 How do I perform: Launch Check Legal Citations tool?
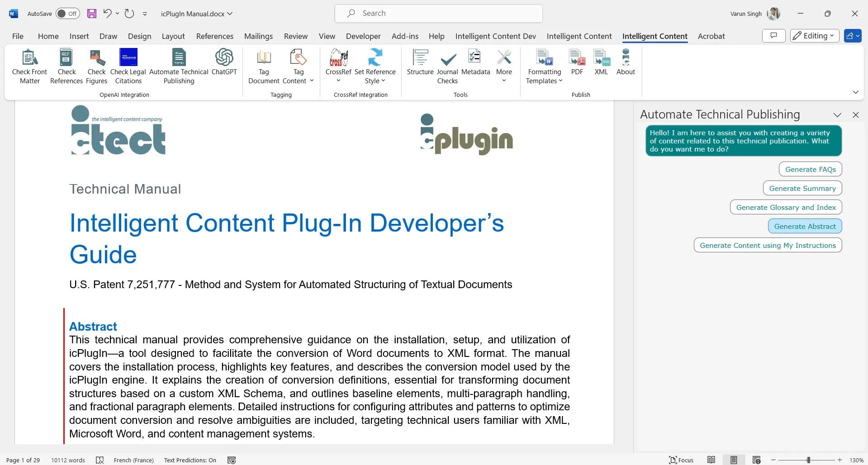pos(128,66)
